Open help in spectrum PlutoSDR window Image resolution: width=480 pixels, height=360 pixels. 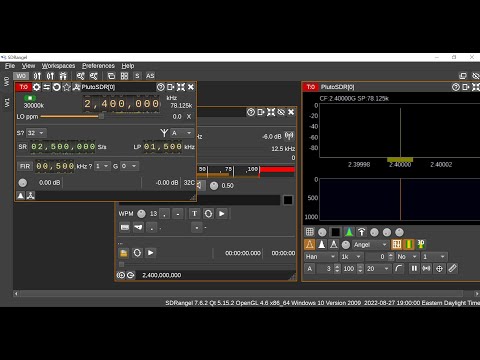456,87
